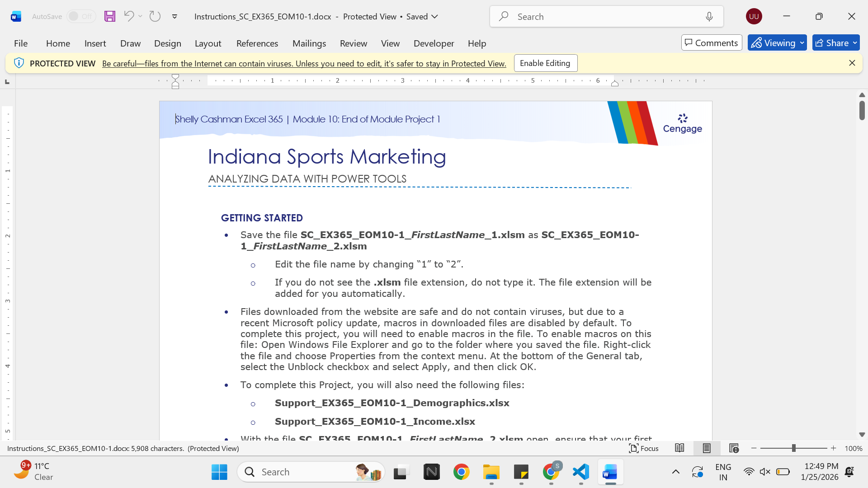Open File Explorer from taskbar
Viewport: 868px width, 488px height.
click(x=491, y=472)
